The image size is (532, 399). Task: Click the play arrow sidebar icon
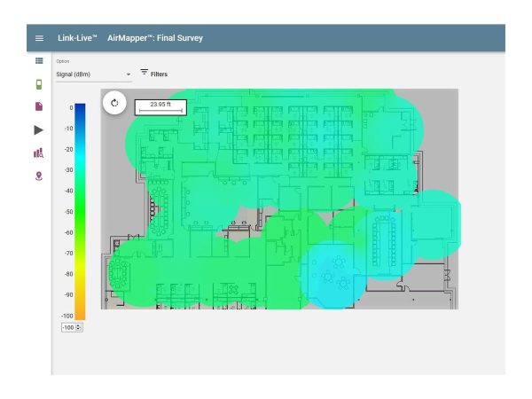click(x=39, y=129)
